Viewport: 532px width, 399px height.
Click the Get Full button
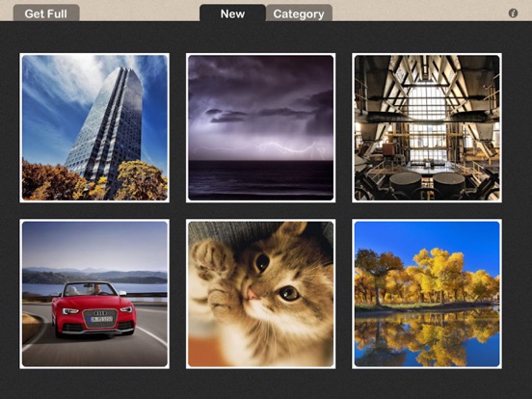point(46,13)
